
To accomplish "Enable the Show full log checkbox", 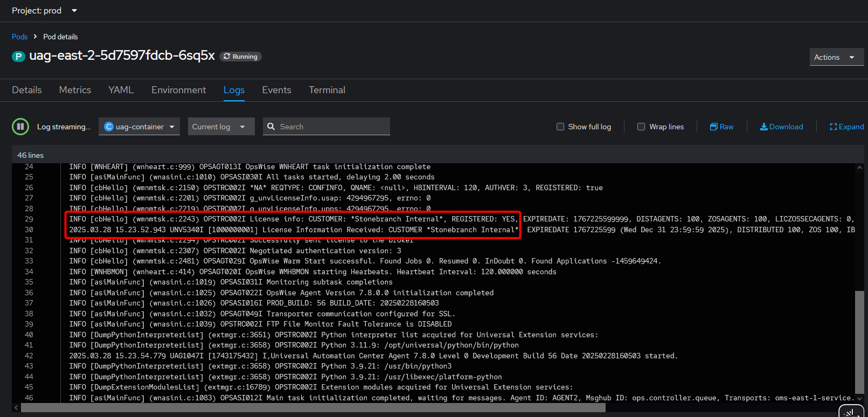I will [560, 127].
